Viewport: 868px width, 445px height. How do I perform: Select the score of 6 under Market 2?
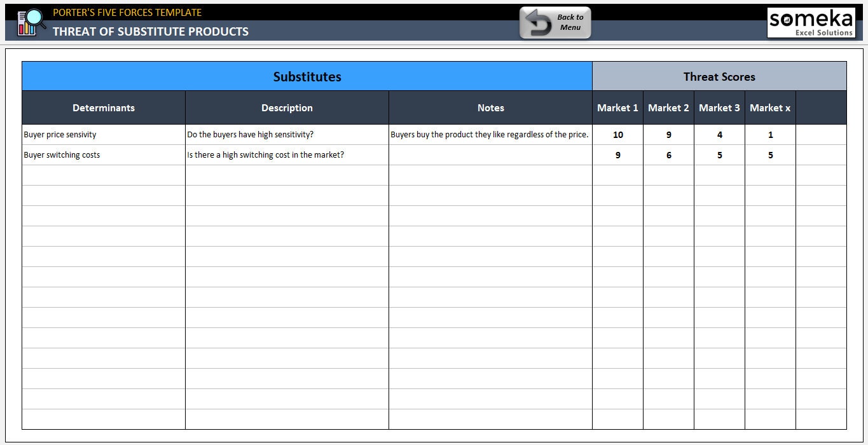[668, 154]
